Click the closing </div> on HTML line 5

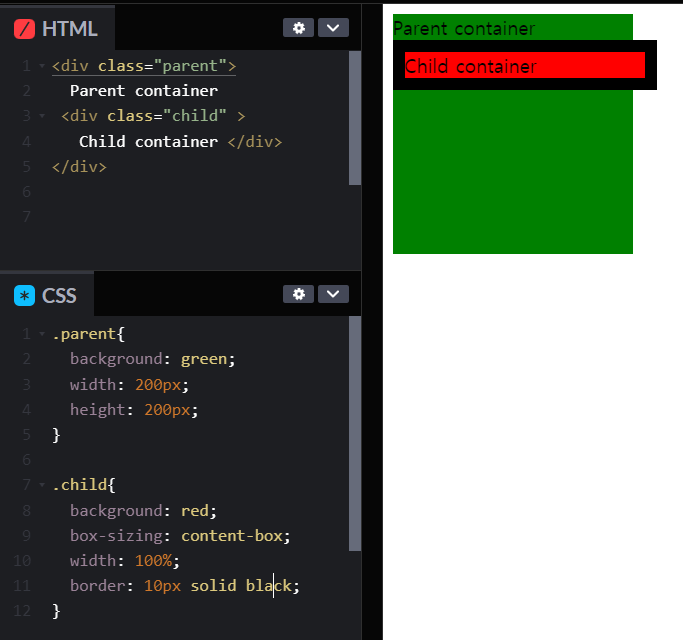coord(79,167)
